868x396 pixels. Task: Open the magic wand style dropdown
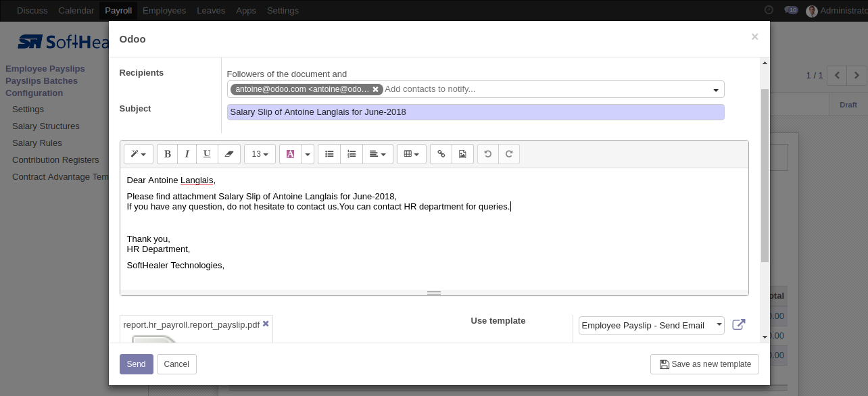point(139,154)
